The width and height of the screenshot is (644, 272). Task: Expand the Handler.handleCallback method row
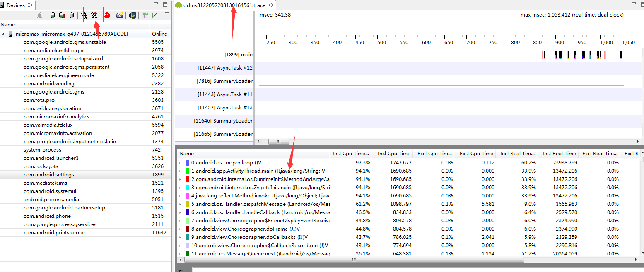pos(180,212)
